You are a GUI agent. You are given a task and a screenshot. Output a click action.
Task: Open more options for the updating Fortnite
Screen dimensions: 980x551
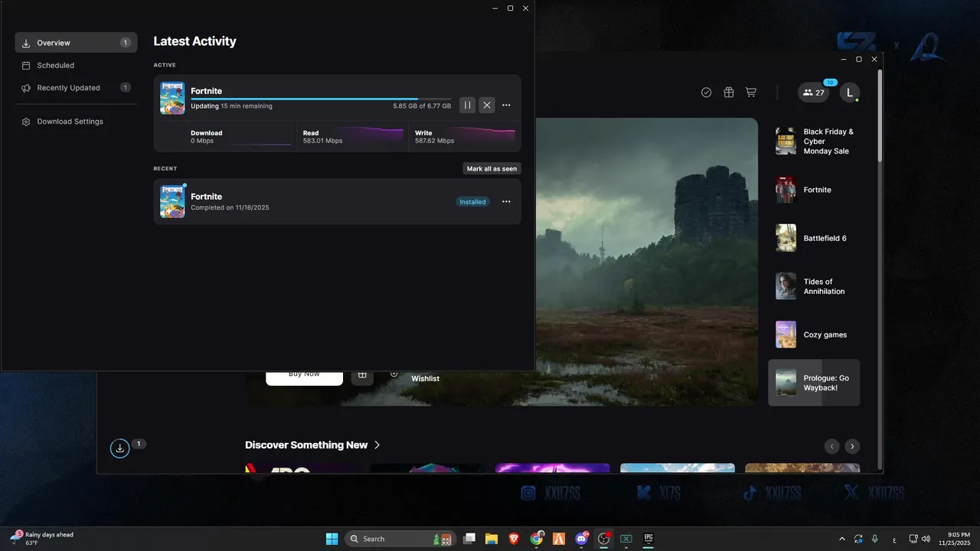pos(506,106)
